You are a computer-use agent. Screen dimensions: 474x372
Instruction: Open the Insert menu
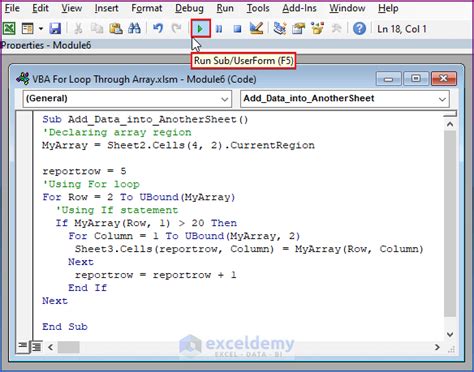coord(106,8)
